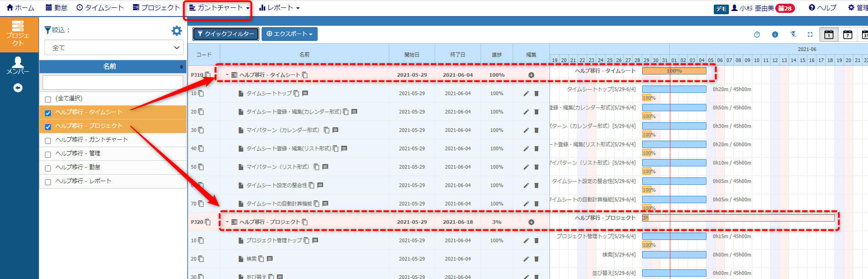868x279 pixels.
Task: Collapse the ヘルプ移行 - プロジェクト project row
Action: 227,222
